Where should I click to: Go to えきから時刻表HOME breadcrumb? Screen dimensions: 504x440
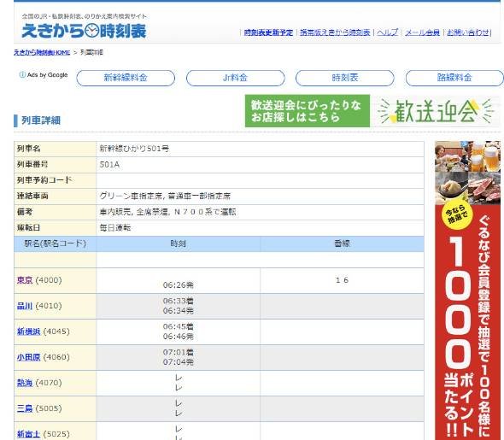[42, 52]
